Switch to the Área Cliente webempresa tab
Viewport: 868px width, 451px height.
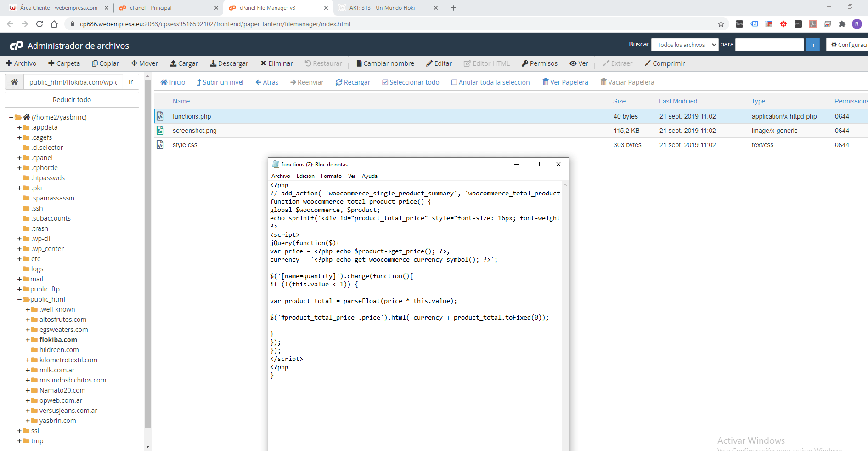tap(58, 8)
